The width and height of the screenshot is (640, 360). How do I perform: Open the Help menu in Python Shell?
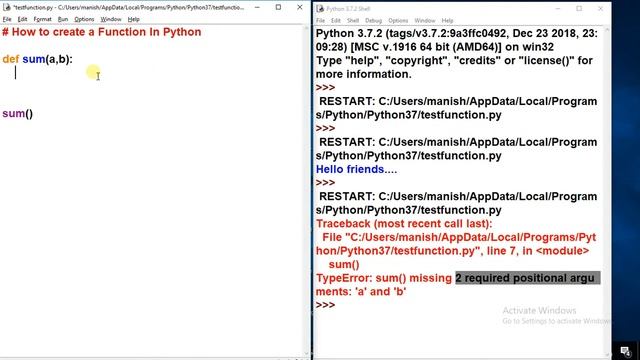pos(447,20)
